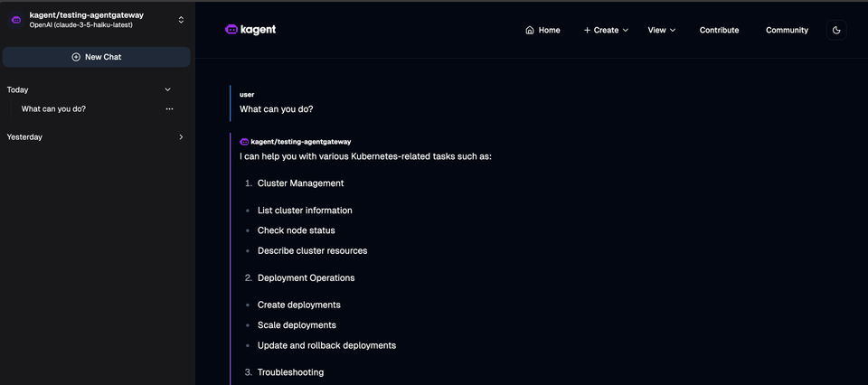Click 'Check node status' bullet
This screenshot has width=868, height=385.
point(297,230)
